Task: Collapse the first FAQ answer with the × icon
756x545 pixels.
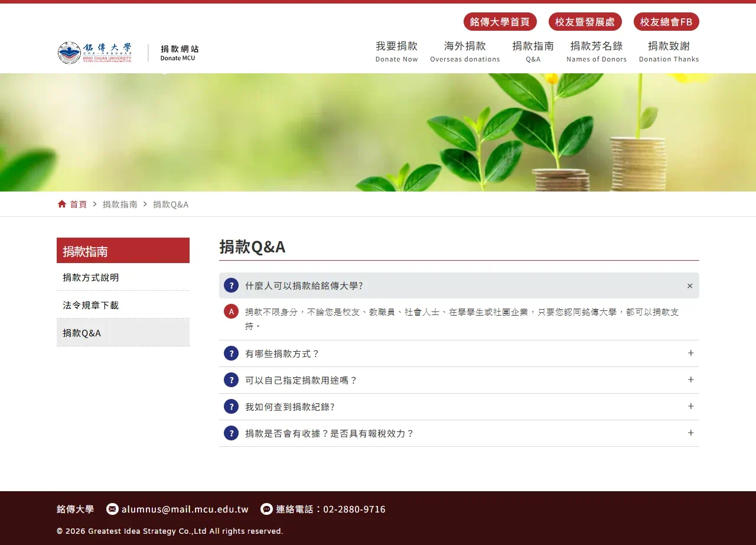Action: [689, 286]
